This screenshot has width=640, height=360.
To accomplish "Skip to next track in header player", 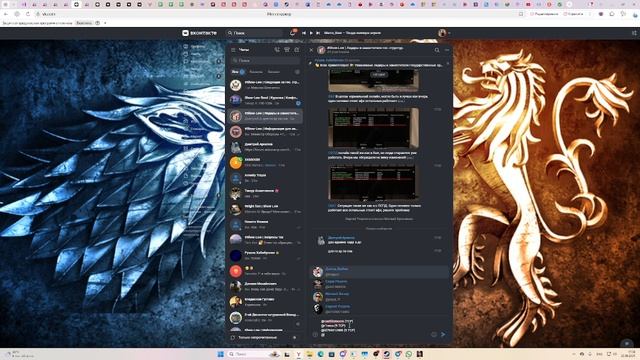I will tap(318, 33).
